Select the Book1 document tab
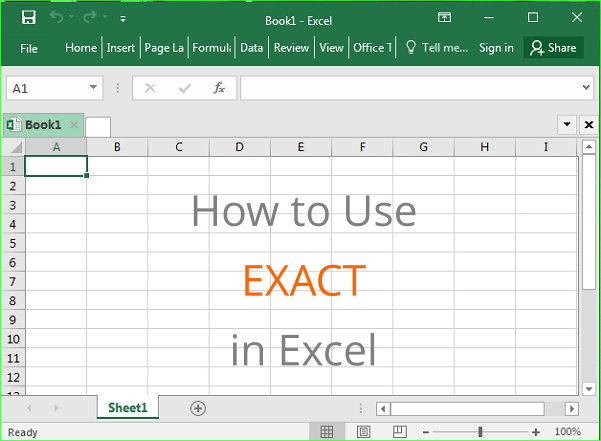This screenshot has height=441, width=601. point(43,125)
